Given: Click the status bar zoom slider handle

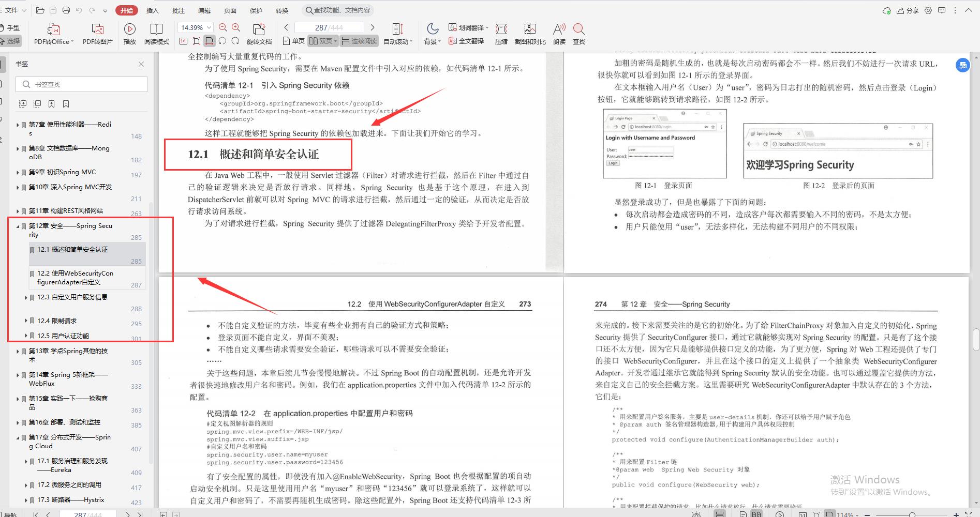Looking at the screenshot, I should (x=912, y=514).
